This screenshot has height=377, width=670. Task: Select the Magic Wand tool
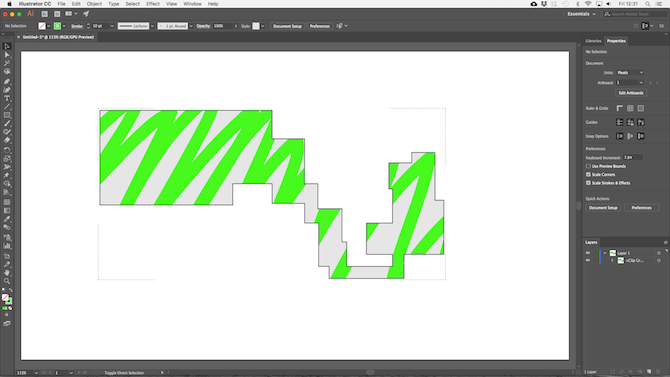pyautogui.click(x=7, y=63)
